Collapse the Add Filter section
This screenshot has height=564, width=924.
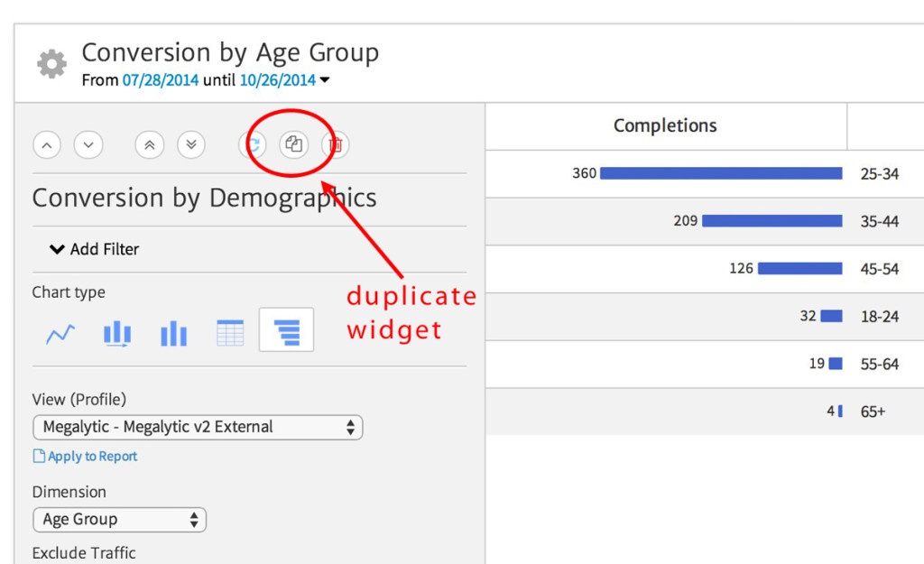click(x=57, y=249)
